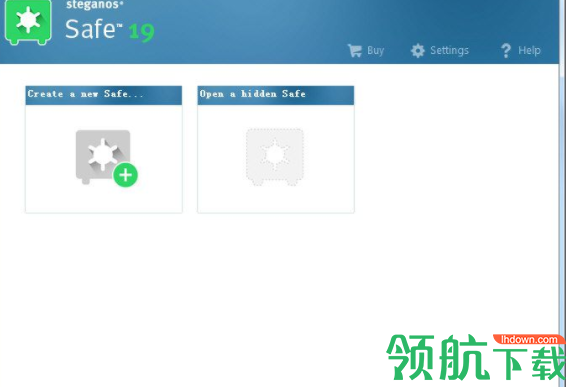Open the Buy link text

pyautogui.click(x=375, y=51)
